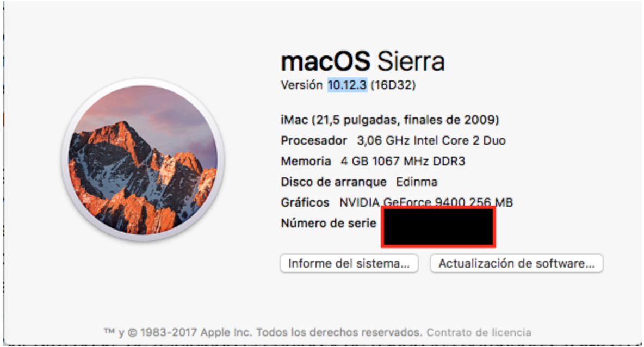Click the Gráficos label
This screenshot has width=644, height=347.
coord(305,202)
